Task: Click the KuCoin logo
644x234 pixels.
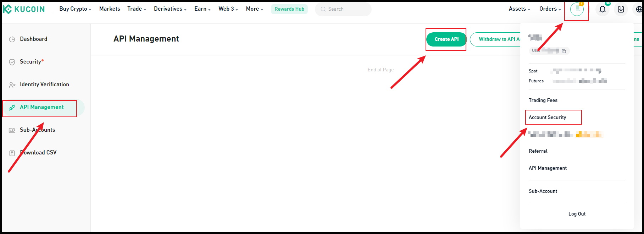Action: 24,9
